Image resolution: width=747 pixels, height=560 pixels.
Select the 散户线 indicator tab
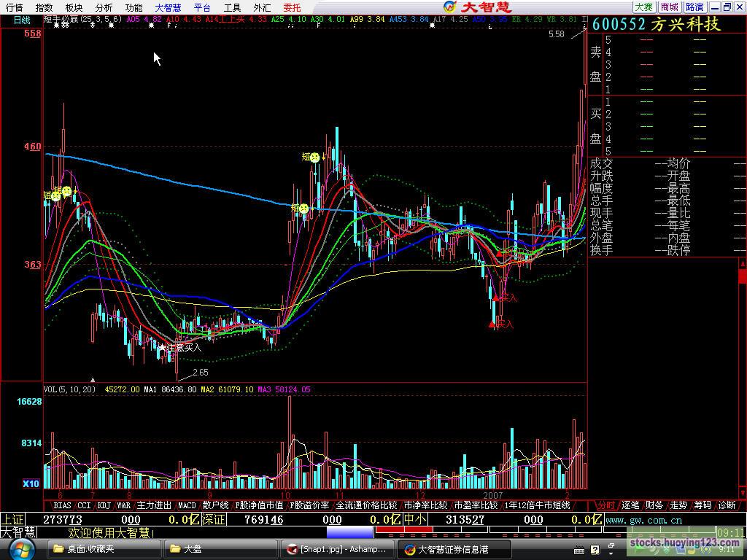[215, 505]
